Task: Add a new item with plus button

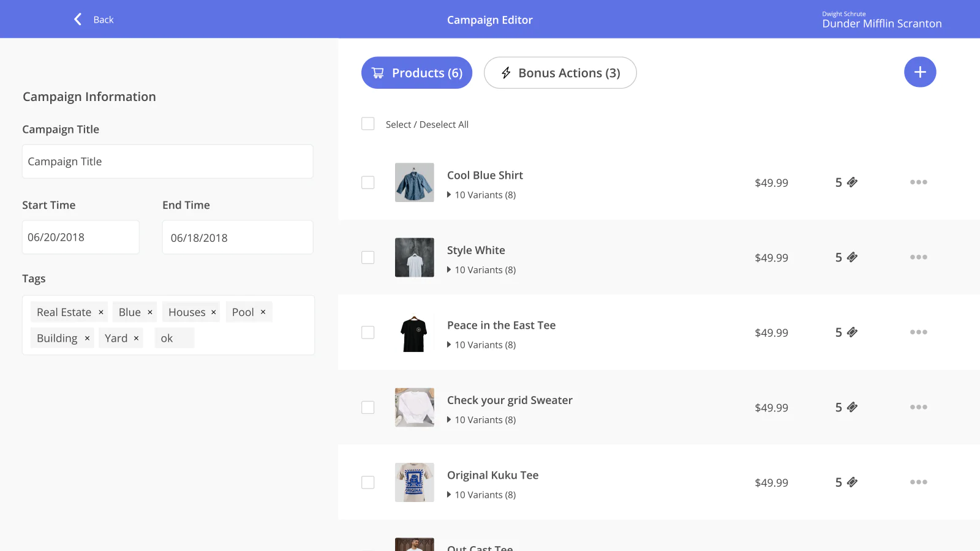Action: (920, 72)
